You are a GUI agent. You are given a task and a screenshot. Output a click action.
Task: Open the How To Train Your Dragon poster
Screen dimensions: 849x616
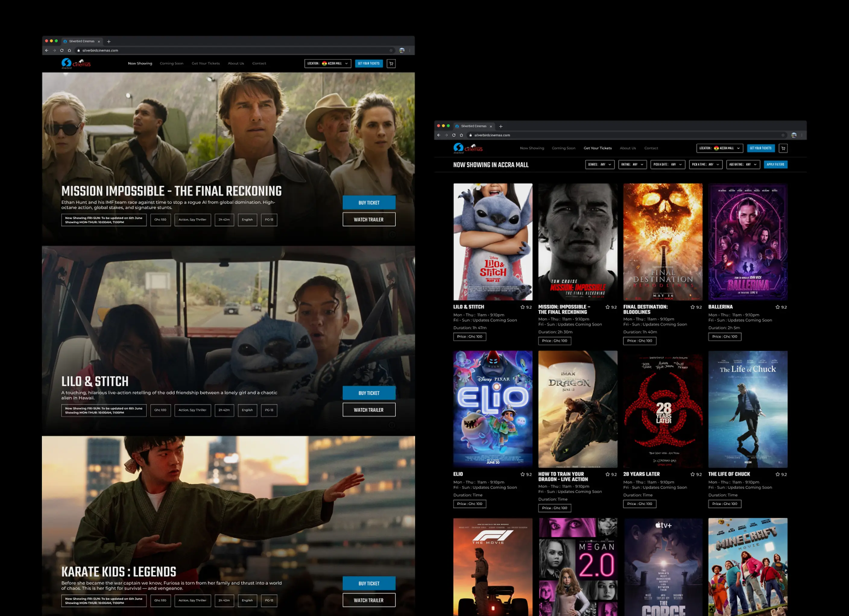click(x=578, y=409)
